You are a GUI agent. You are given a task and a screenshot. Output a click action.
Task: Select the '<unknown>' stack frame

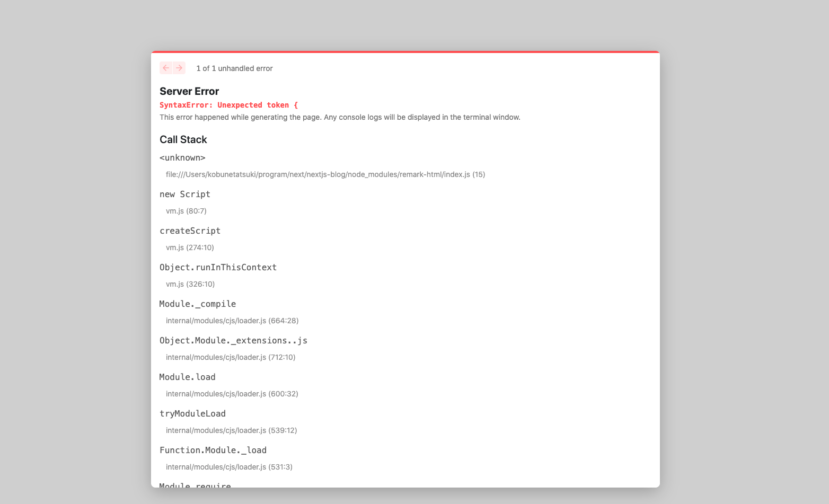182,158
